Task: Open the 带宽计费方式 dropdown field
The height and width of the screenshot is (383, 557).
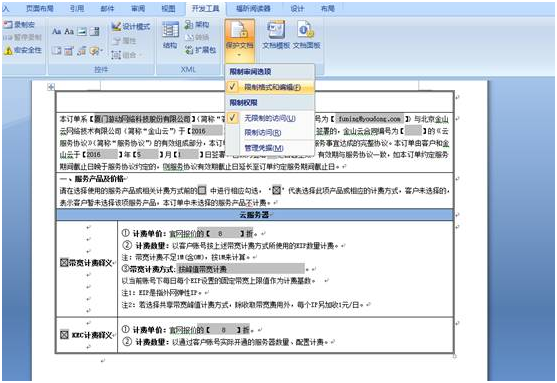Action: (x=240, y=269)
